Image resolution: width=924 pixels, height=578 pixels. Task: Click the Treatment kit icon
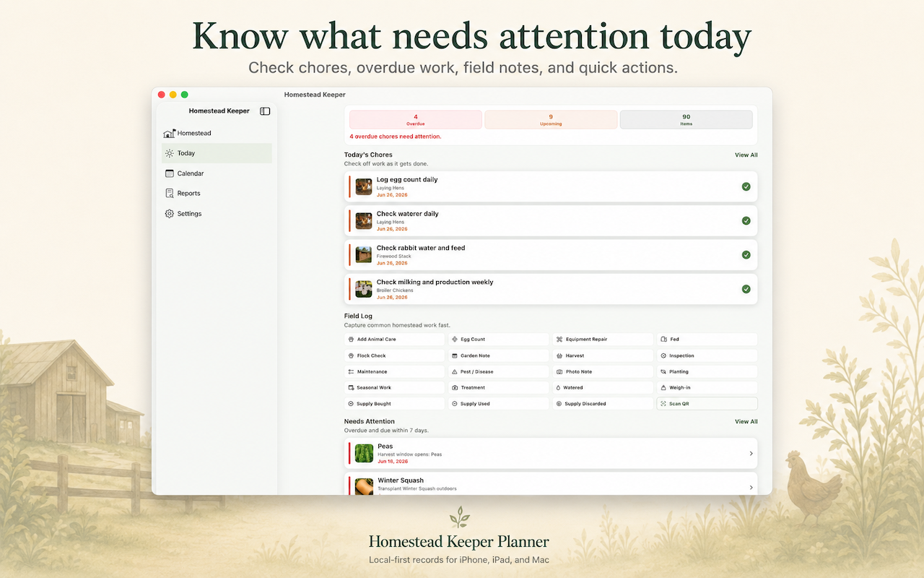click(455, 388)
